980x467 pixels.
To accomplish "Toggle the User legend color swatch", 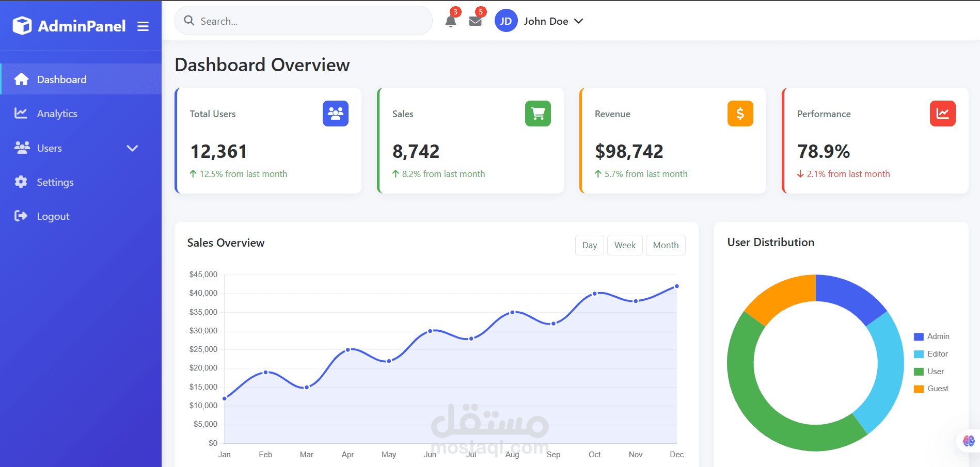I will (919, 372).
